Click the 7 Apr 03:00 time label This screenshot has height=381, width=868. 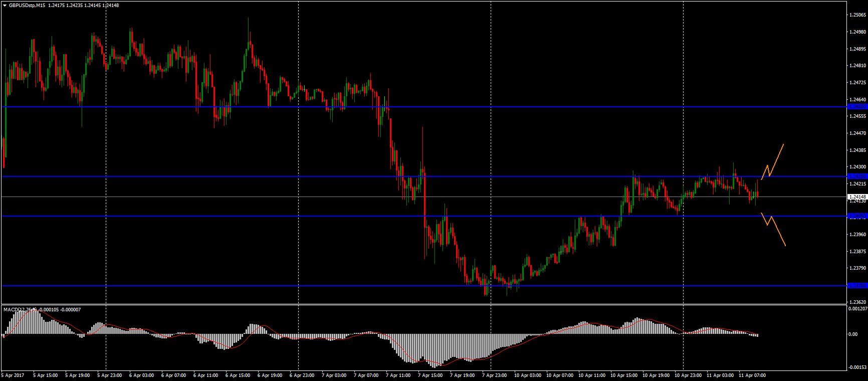334,375
